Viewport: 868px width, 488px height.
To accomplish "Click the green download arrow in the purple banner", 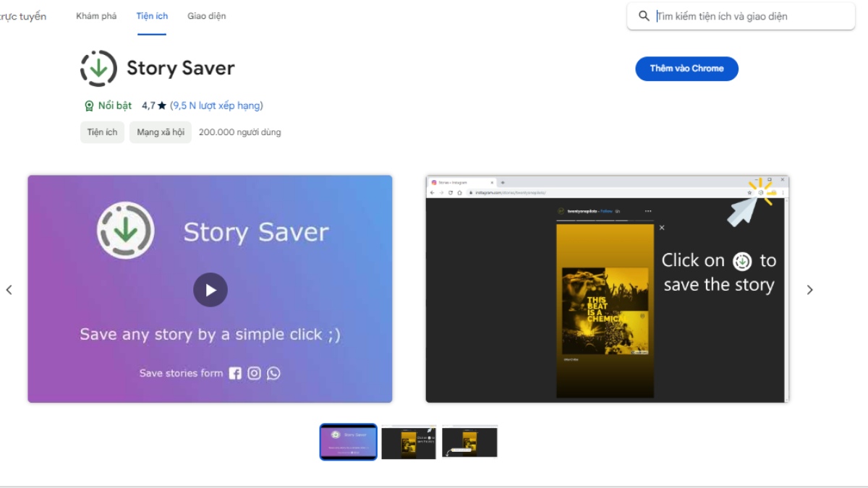I will pyautogui.click(x=125, y=231).
